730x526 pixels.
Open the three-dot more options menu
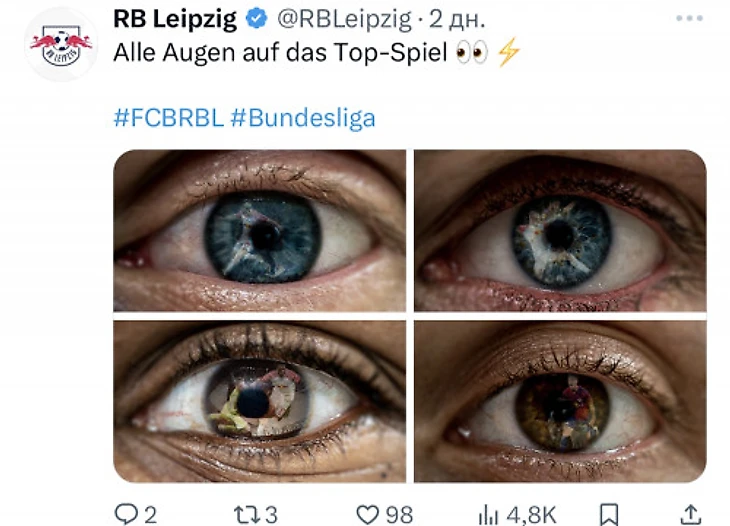click(x=689, y=18)
